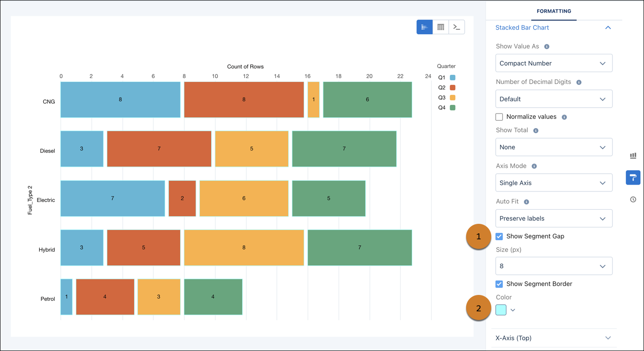644x351 pixels.
Task: Switch to table view mode icon
Action: (x=441, y=27)
